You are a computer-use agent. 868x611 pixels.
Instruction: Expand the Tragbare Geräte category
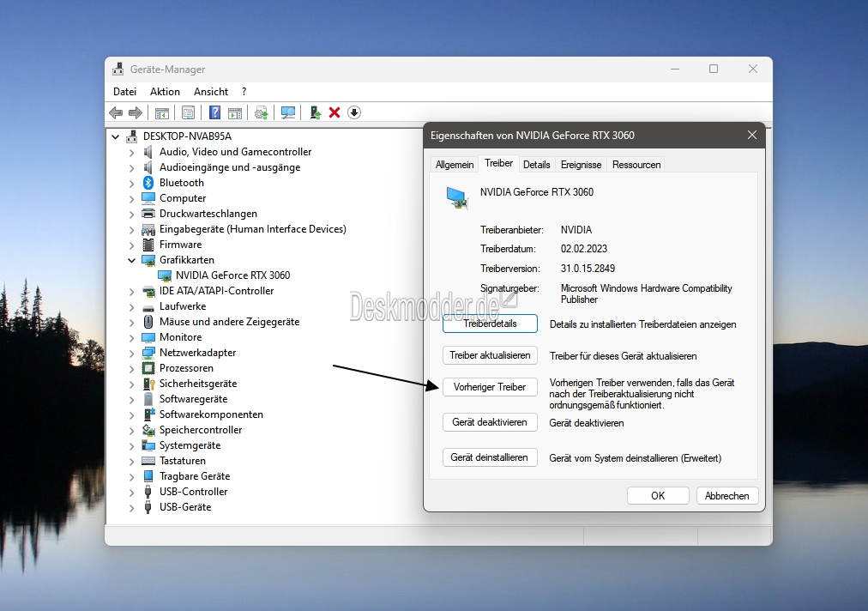point(131,476)
